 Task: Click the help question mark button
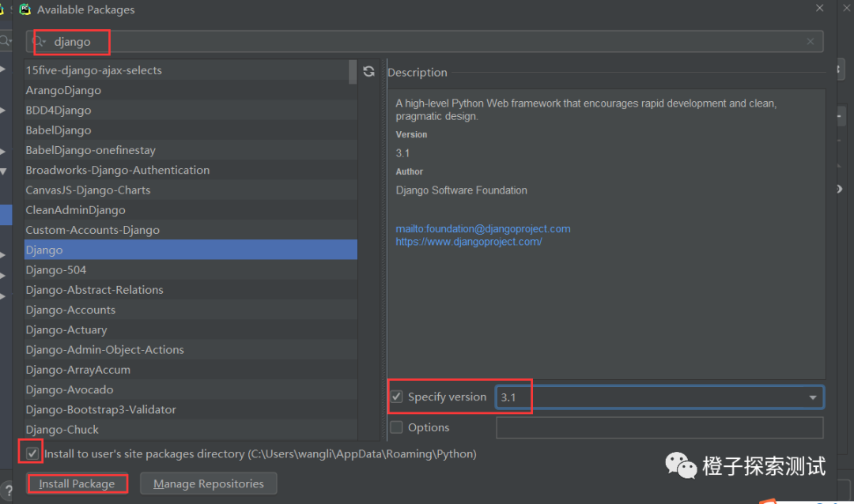point(6,491)
